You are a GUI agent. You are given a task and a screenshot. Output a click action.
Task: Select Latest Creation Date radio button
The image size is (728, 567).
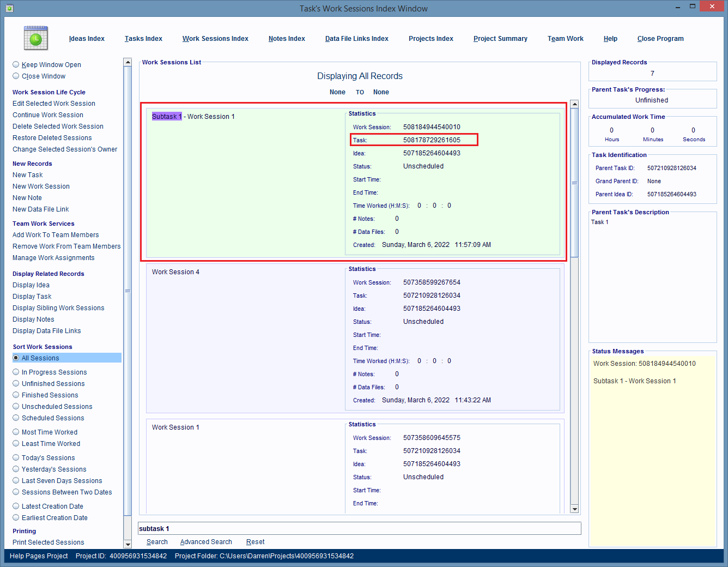coord(16,506)
